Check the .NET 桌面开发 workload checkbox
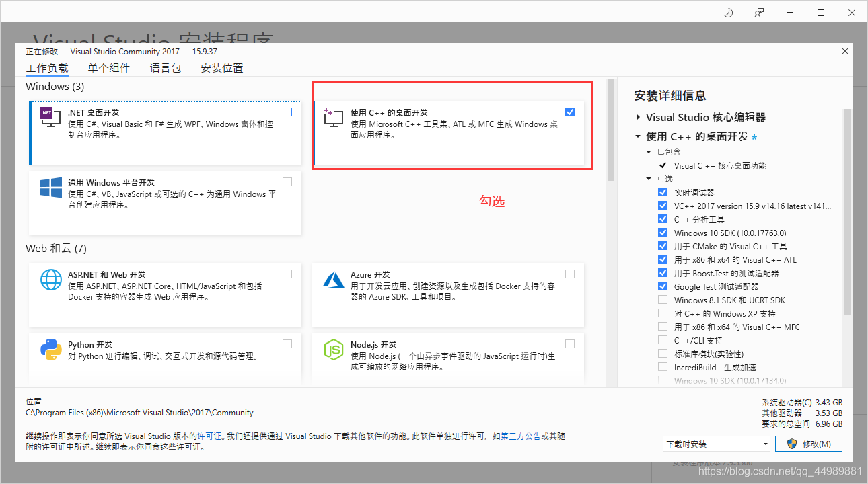 click(287, 112)
